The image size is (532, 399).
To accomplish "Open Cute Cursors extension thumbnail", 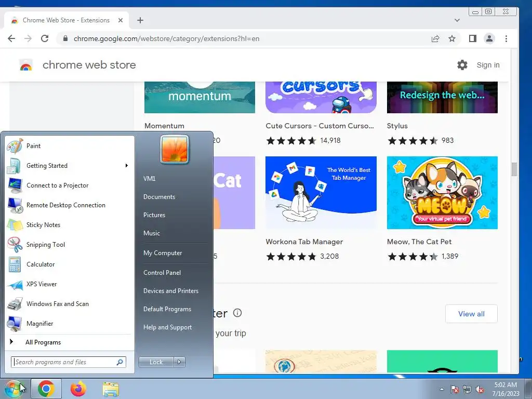I will pos(321,97).
